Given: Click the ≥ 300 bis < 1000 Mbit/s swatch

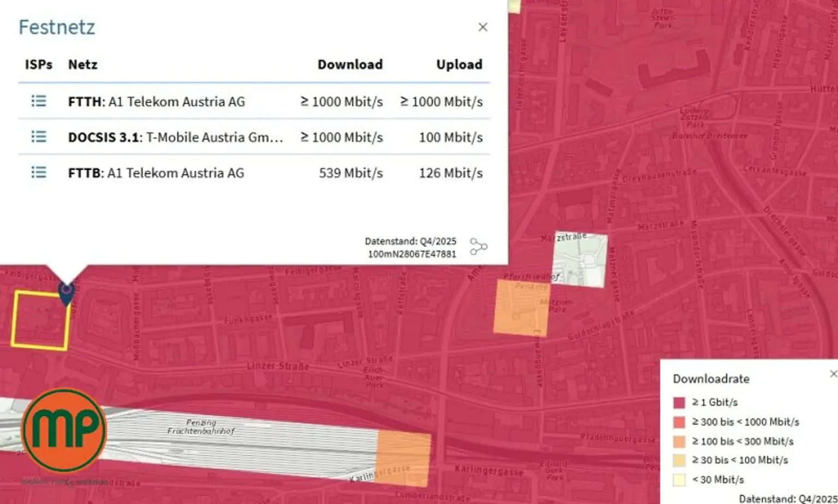Looking at the screenshot, I should [x=679, y=422].
